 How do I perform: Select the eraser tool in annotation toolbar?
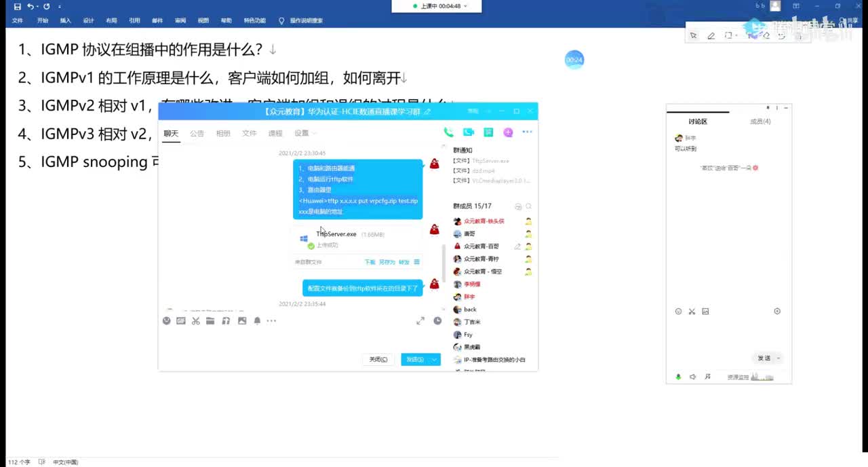766,35
